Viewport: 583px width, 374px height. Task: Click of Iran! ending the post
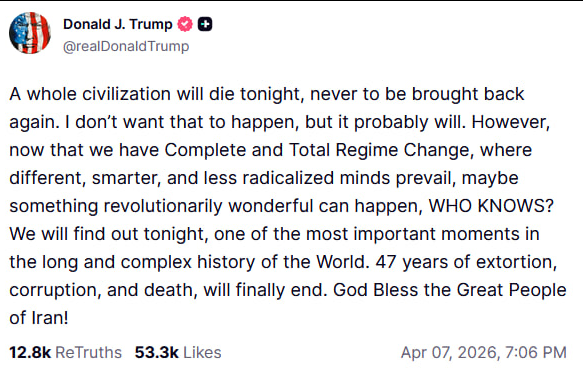click(x=39, y=318)
